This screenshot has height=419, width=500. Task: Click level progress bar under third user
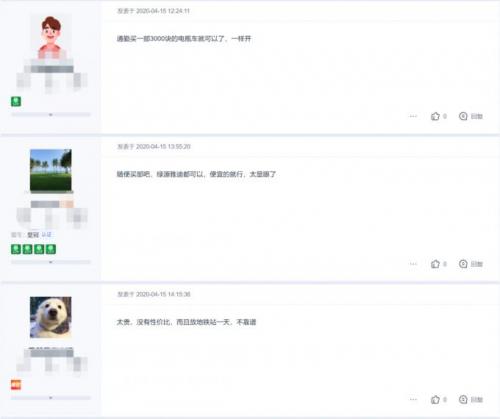(51, 398)
